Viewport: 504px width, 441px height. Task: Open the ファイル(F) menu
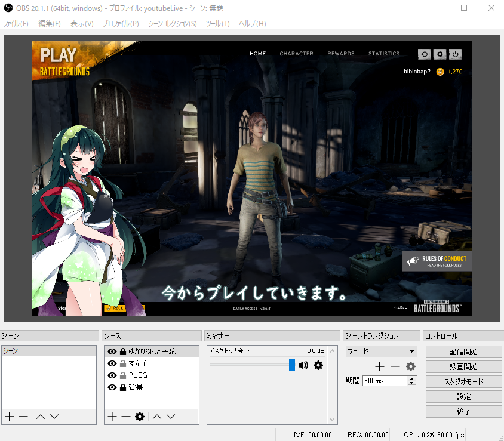coord(16,24)
